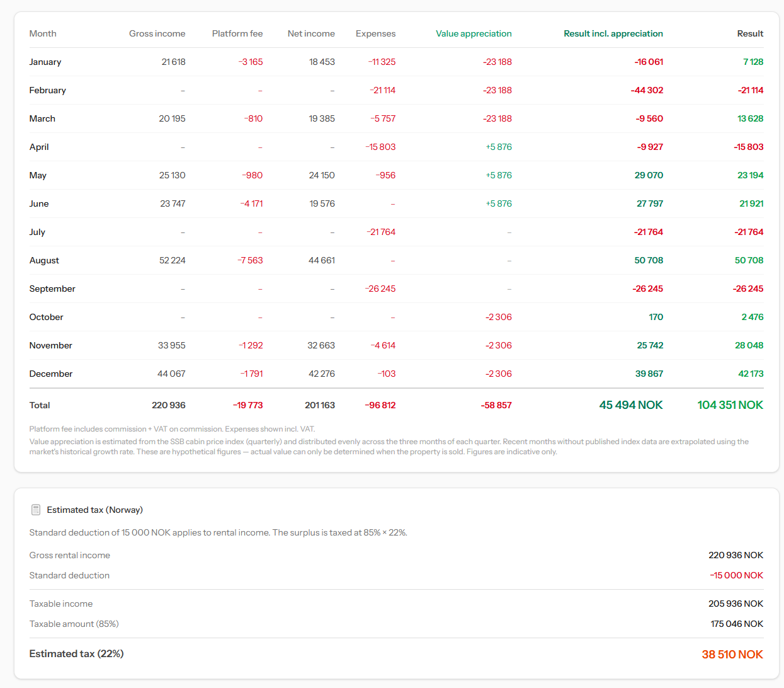784x688 pixels.
Task: Click the Estimated tax (Norway) heading
Action: tap(94, 510)
